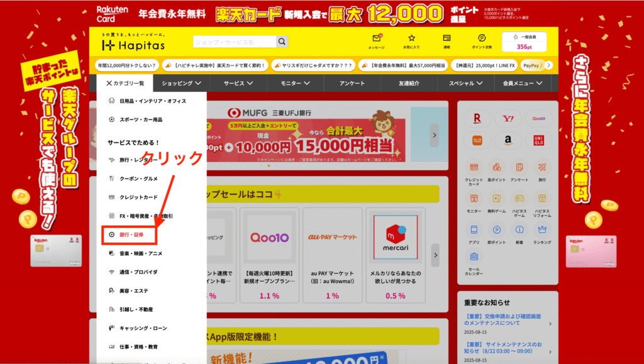Open 友達紹介 in the navigation bar
This screenshot has height=364, width=644.
pos(409,84)
